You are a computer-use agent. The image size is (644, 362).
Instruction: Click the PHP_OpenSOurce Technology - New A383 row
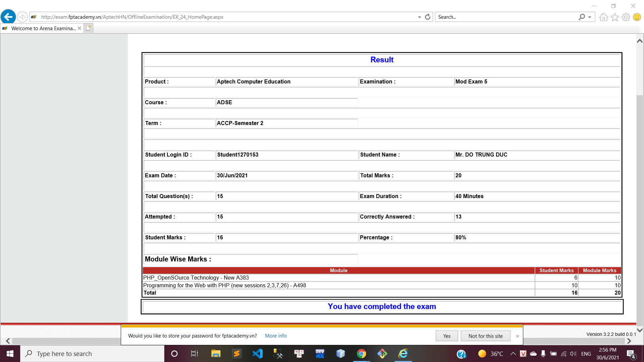click(x=382, y=278)
